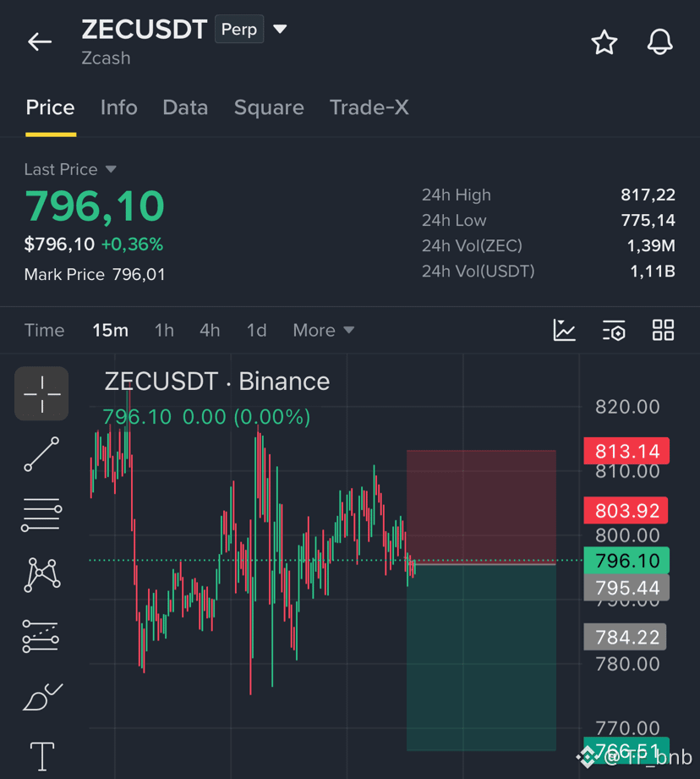Select the text annotation tool
This screenshot has width=700, height=779.
[42, 756]
